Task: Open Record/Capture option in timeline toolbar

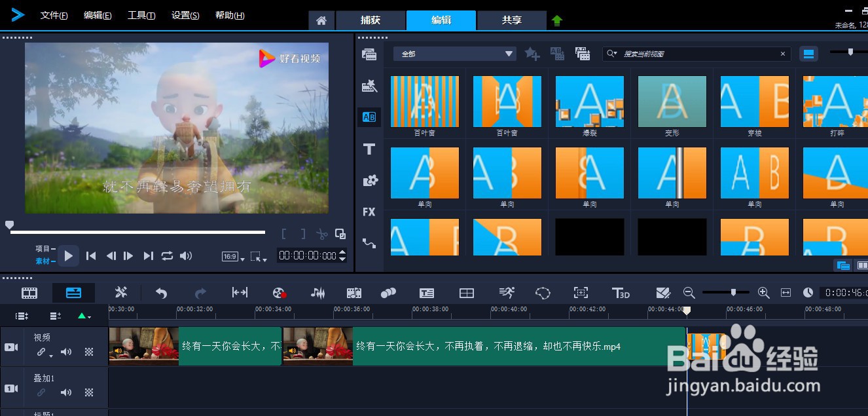Action: 280,293
